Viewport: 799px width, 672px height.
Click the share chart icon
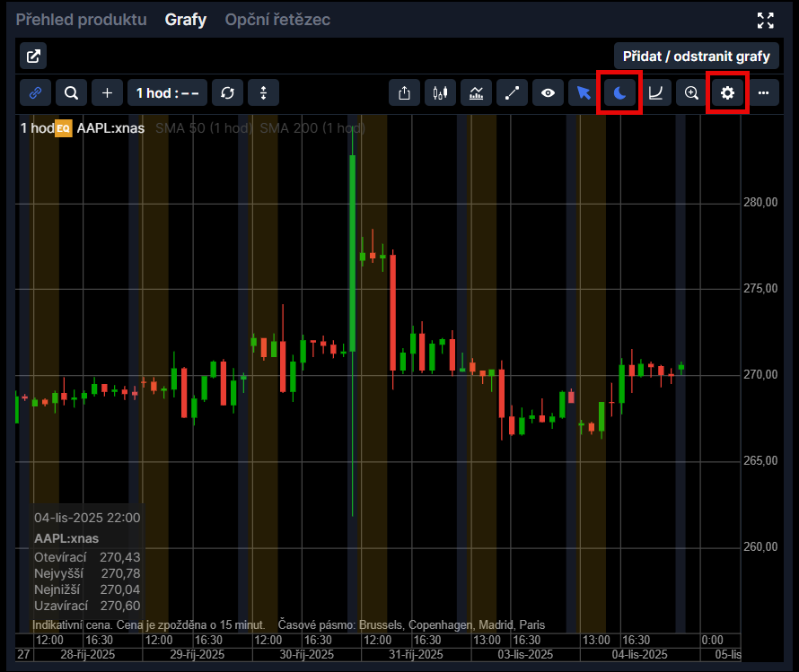click(x=404, y=92)
